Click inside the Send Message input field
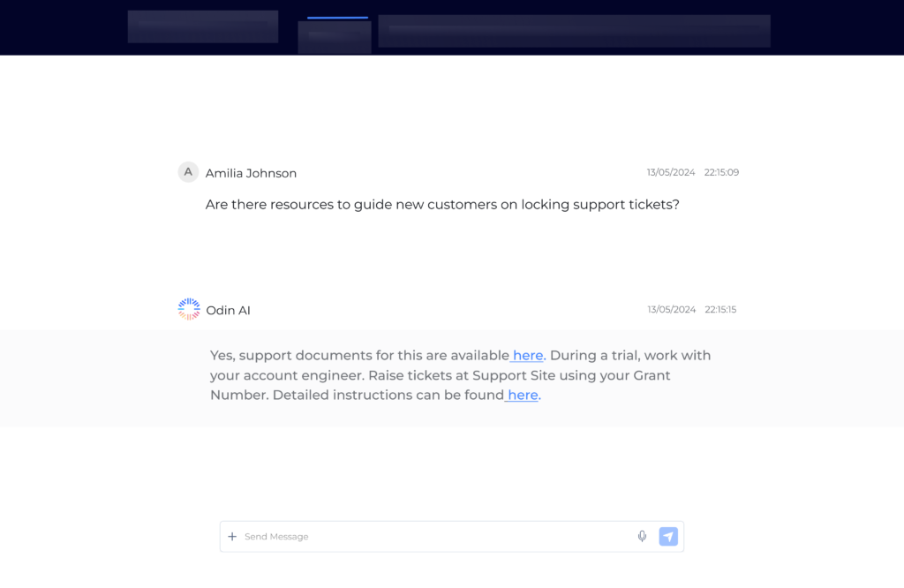Viewport: 904px width, 588px height. coord(397,536)
